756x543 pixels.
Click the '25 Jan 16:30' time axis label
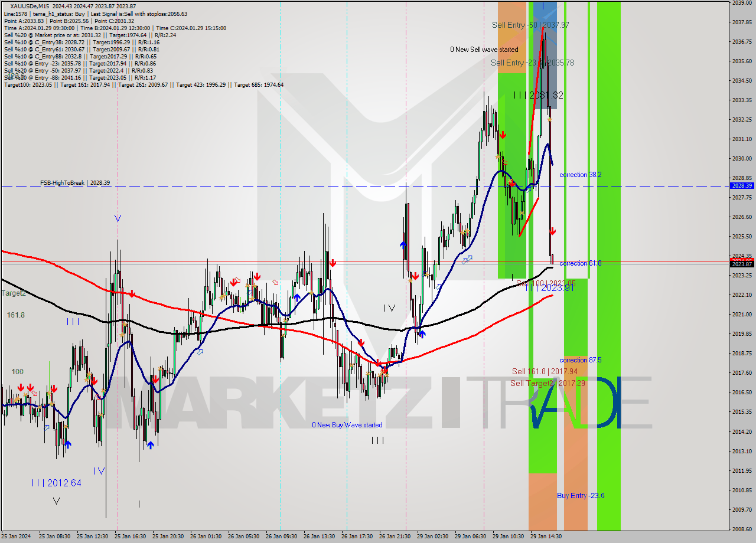point(130,537)
